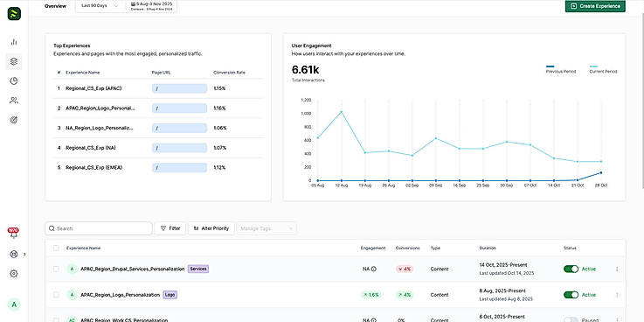Image resolution: width=644 pixels, height=322 pixels.
Task: Click the avatar of APAC_Region_Logo_Personalization
Action: click(x=72, y=295)
